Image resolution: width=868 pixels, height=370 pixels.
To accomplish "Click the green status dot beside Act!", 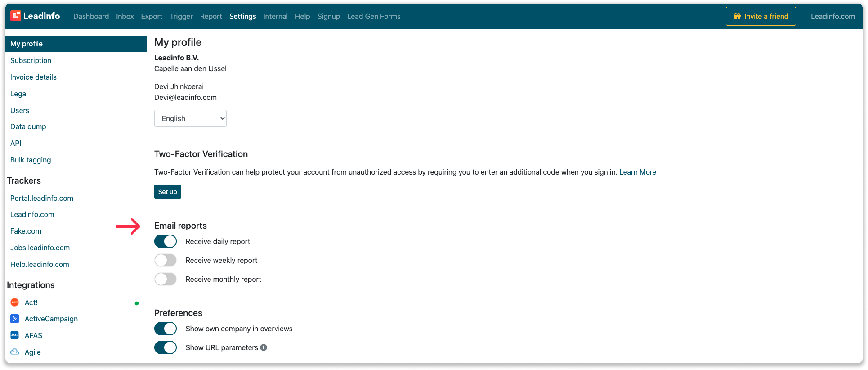I will 136,303.
